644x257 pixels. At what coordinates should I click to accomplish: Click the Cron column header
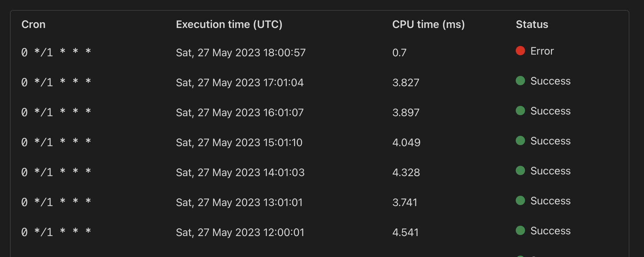coord(33,24)
